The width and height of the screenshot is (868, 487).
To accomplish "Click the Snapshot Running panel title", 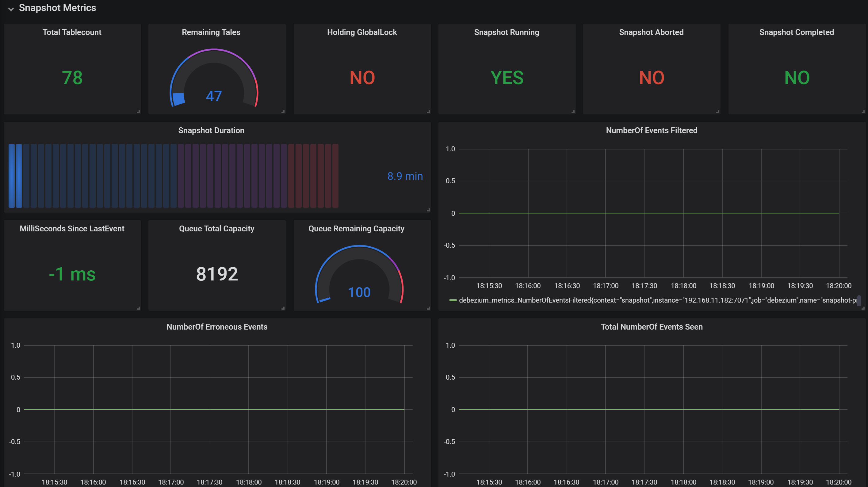I will coord(507,33).
